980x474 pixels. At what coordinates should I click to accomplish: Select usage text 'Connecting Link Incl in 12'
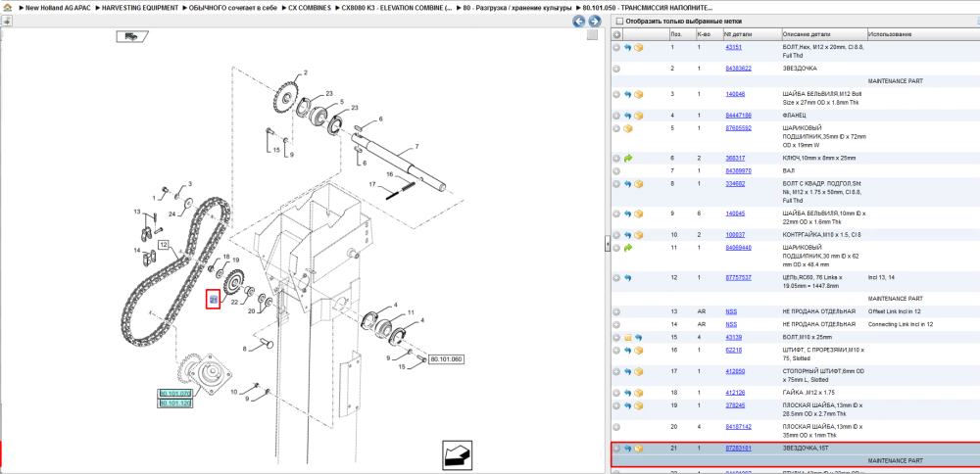click(x=901, y=325)
